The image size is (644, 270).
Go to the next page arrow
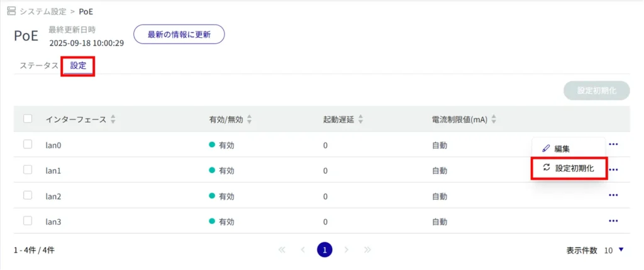coord(347,250)
